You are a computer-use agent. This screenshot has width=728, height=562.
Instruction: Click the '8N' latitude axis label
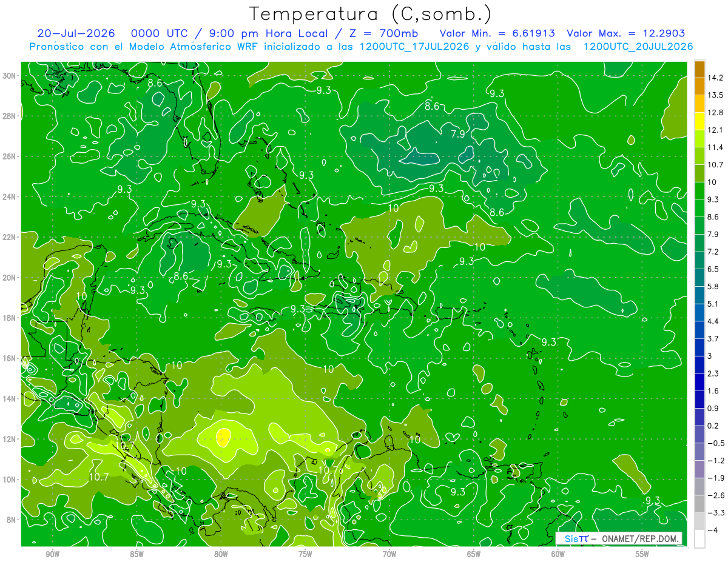(12, 520)
